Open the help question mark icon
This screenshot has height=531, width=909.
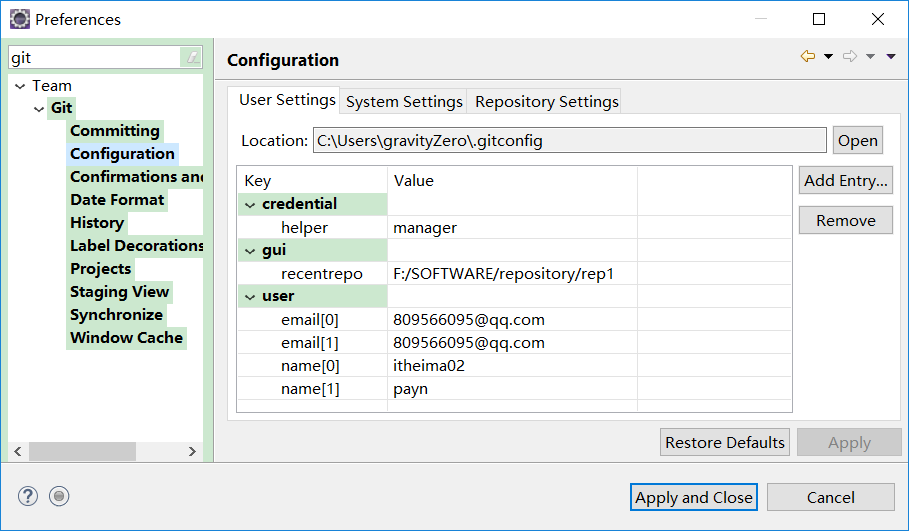click(x=27, y=496)
